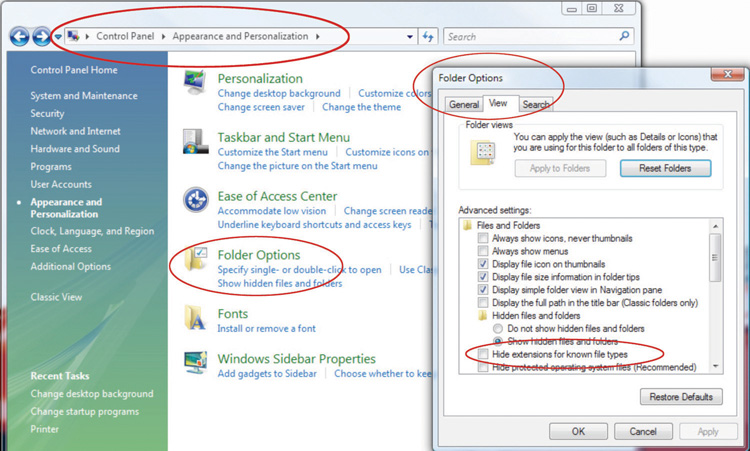Check Hide protected operating system files

(483, 367)
